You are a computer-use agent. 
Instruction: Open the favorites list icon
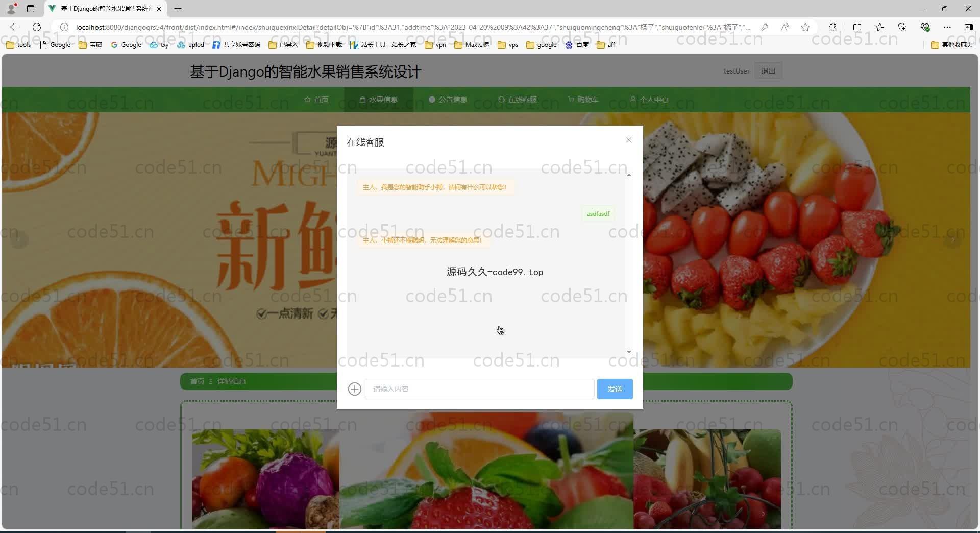pyautogui.click(x=879, y=27)
